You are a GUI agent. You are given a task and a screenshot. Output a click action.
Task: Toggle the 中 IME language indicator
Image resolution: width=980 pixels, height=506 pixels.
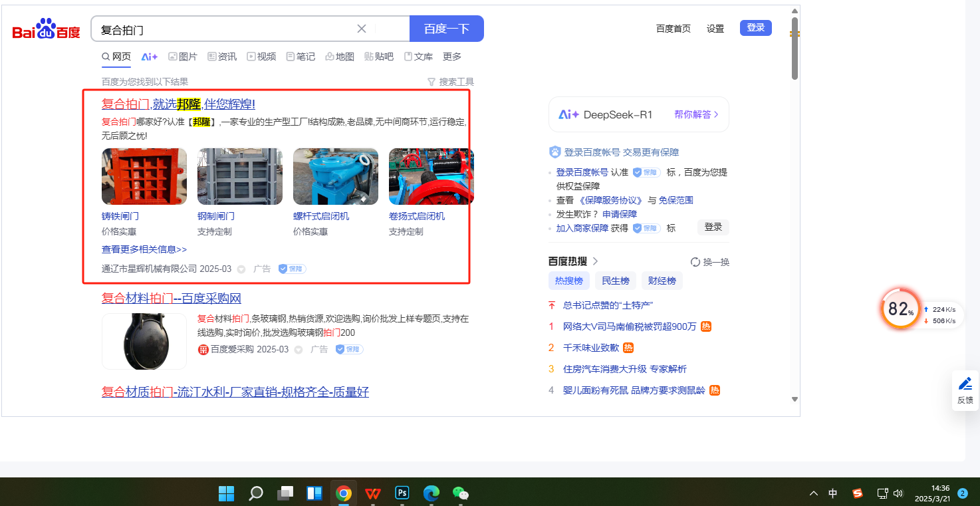point(833,493)
